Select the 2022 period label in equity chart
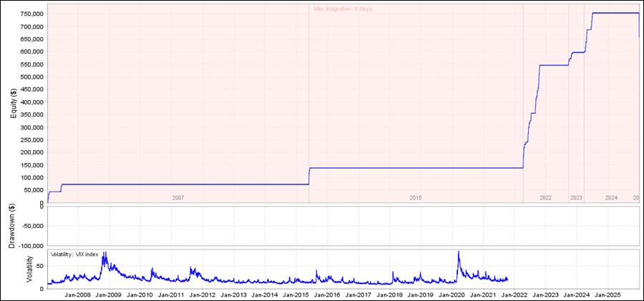This screenshot has height=301, width=644. click(x=545, y=197)
